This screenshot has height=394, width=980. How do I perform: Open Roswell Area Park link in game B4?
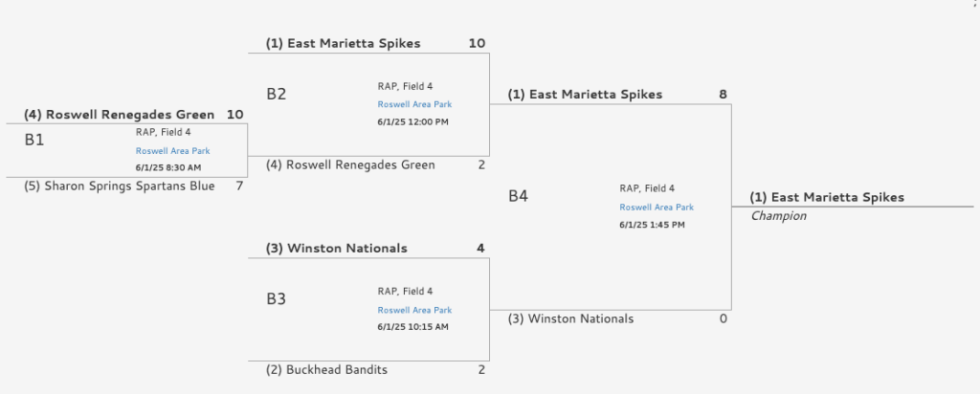click(657, 208)
